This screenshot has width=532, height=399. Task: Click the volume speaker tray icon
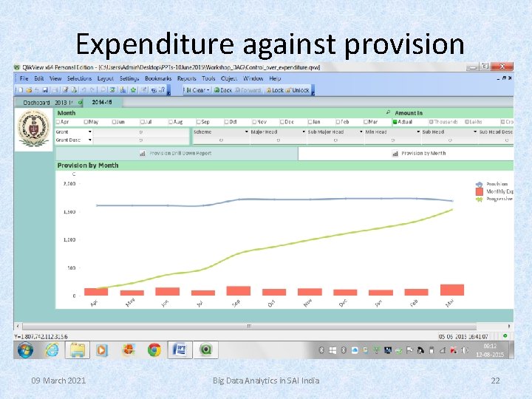click(x=465, y=350)
